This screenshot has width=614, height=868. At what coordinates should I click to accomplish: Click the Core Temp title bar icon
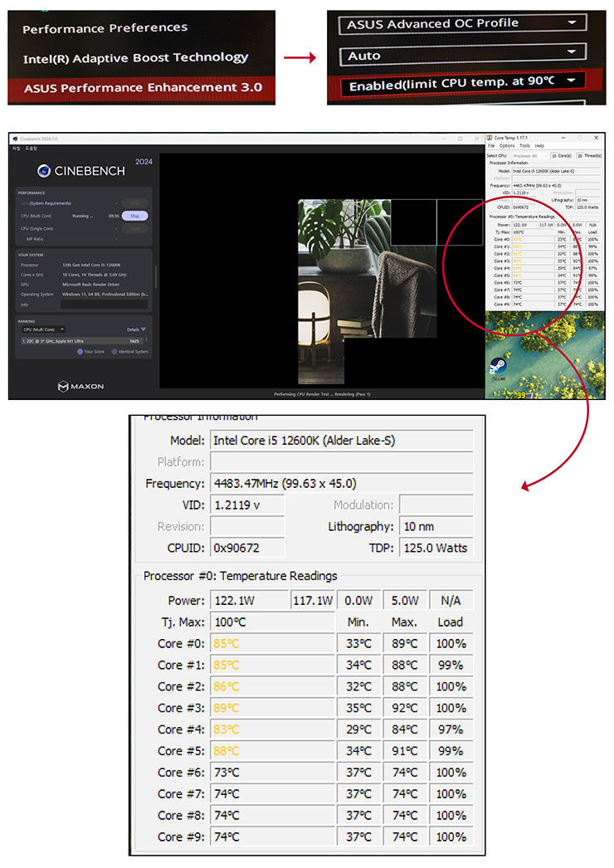pyautogui.click(x=490, y=138)
